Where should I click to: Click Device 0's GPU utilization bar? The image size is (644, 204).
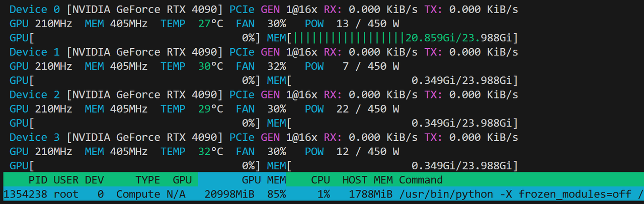[136, 38]
